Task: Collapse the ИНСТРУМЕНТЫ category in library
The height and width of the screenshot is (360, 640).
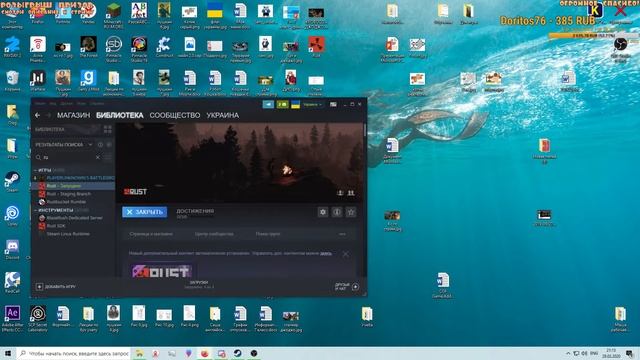Action: tap(36, 210)
